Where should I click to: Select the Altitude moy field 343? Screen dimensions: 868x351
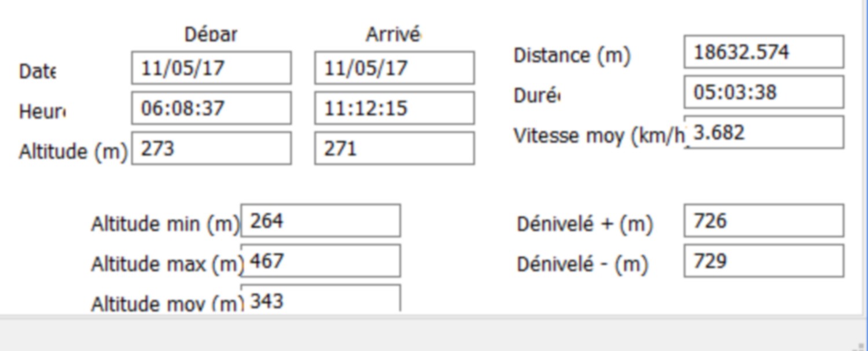[x=321, y=298]
